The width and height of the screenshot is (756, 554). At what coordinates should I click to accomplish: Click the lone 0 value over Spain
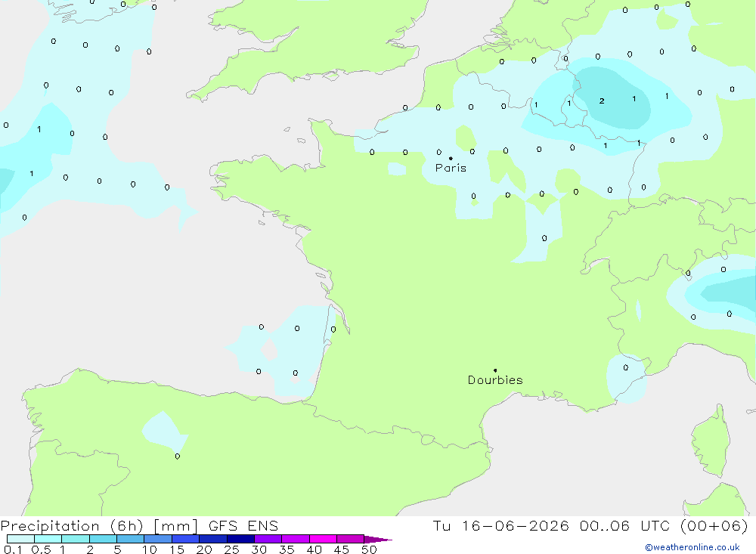[x=178, y=456]
